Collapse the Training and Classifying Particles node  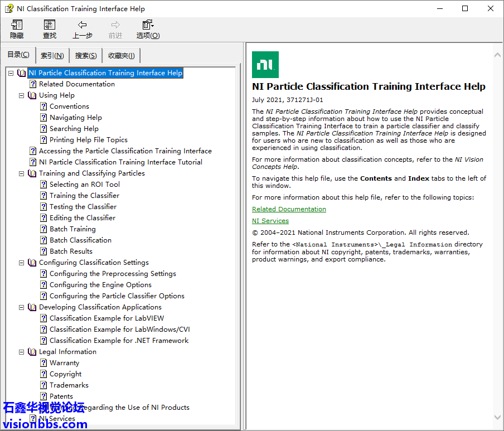coord(22,174)
